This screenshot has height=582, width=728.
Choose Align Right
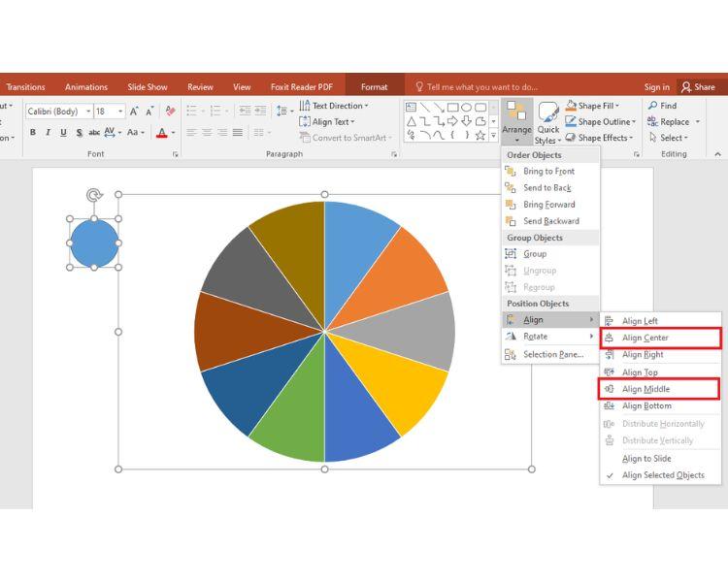(x=661, y=355)
